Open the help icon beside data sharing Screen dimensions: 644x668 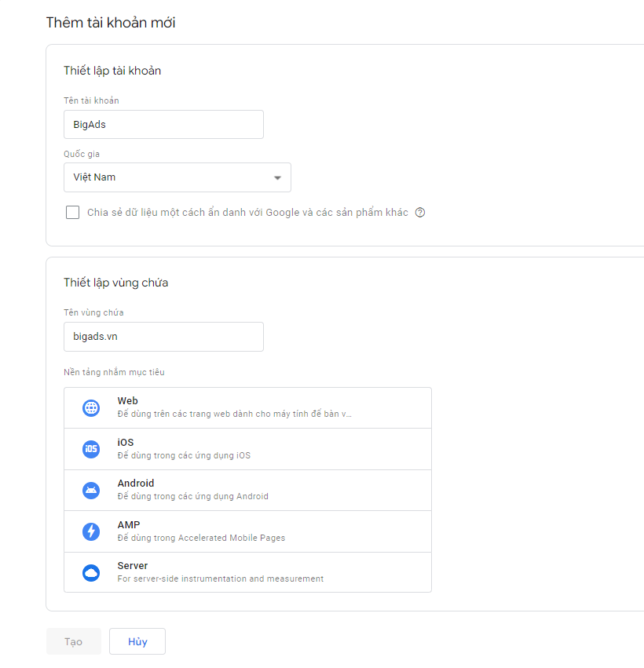420,213
